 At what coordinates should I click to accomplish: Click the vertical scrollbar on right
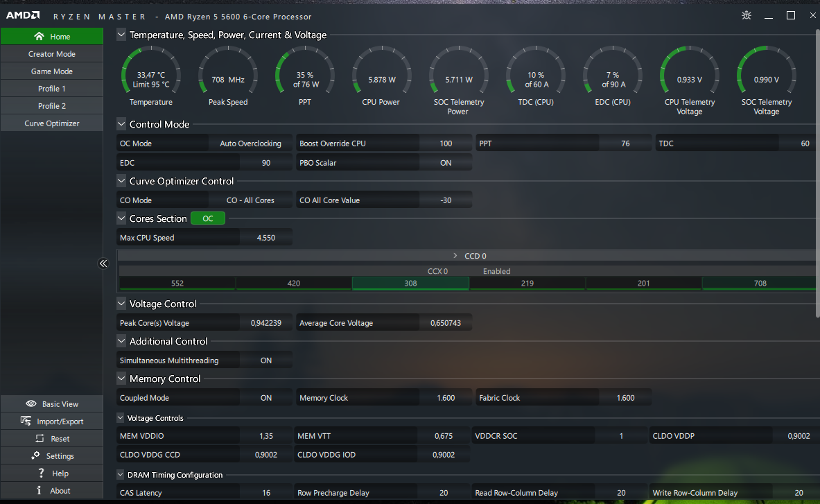tap(817, 173)
